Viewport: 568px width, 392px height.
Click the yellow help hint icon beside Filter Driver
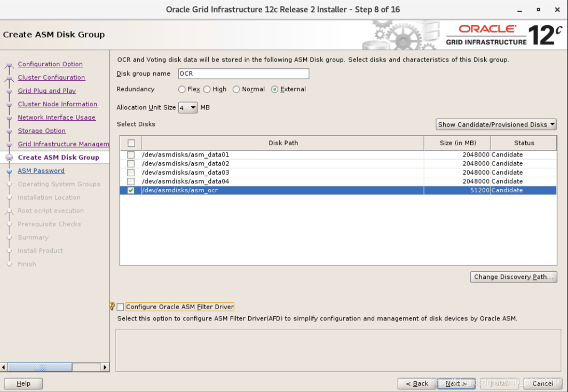coord(112,306)
